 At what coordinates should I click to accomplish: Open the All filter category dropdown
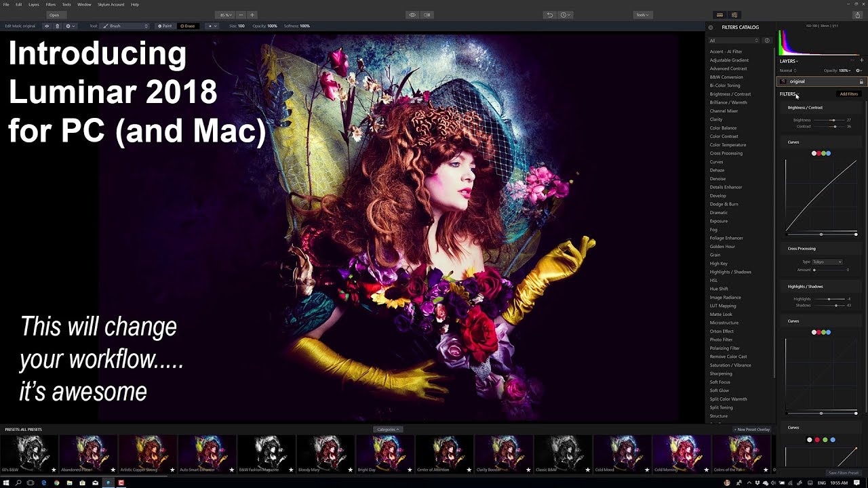click(x=734, y=41)
